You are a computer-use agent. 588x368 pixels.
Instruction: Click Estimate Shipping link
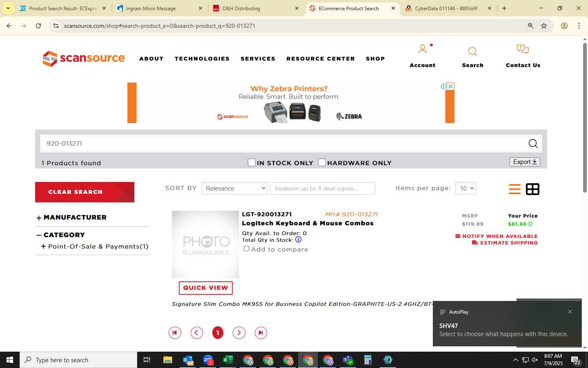[x=505, y=243]
